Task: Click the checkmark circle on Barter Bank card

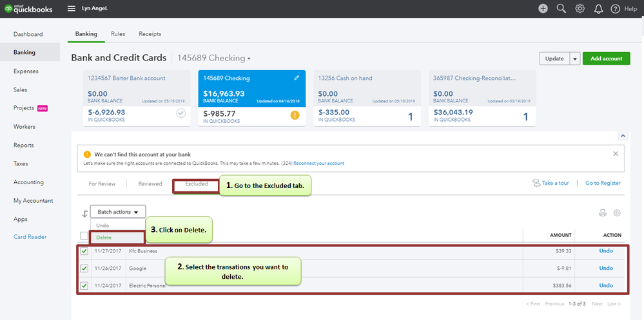Action: (x=181, y=113)
